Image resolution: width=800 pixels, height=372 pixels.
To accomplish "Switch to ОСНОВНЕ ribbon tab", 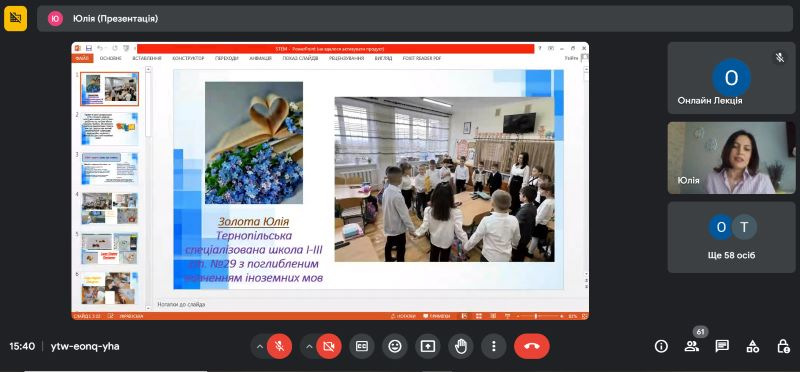I will [111, 58].
